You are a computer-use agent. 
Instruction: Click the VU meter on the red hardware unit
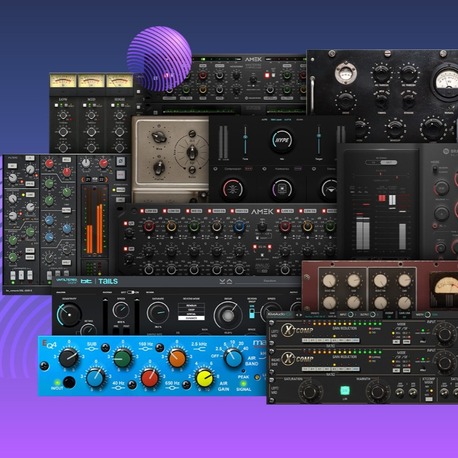444,290
